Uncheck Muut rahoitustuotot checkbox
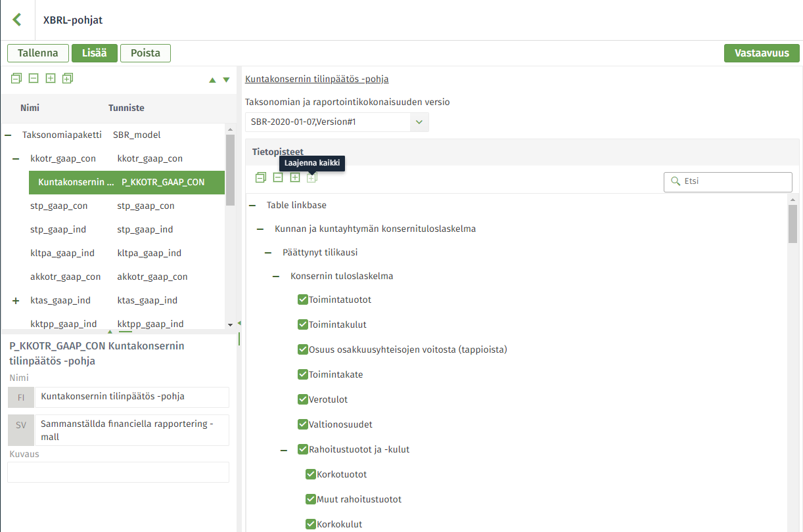The width and height of the screenshot is (803, 532). click(x=311, y=499)
